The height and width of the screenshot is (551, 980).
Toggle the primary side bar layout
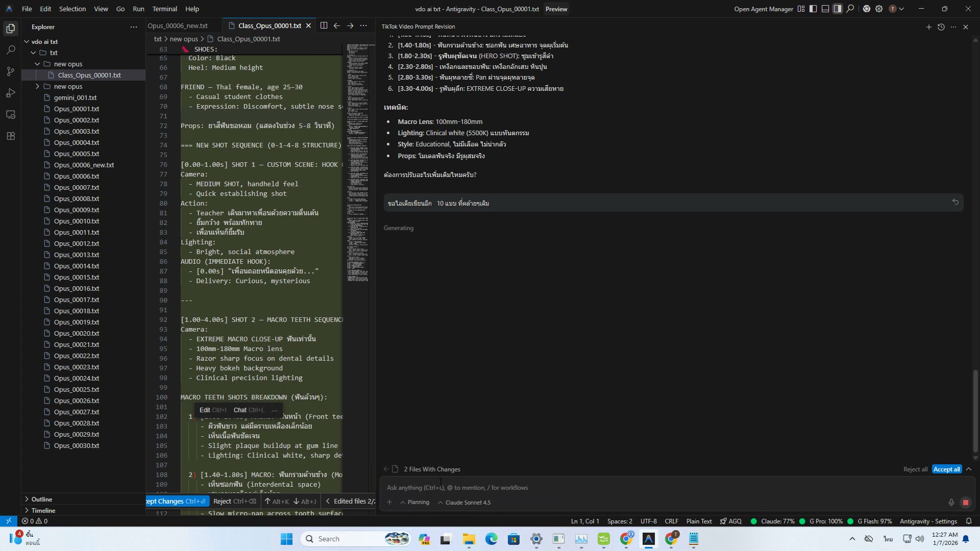pyautogui.click(x=813, y=9)
